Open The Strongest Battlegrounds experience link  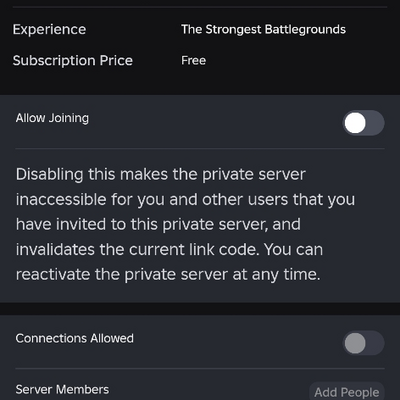pyautogui.click(x=263, y=30)
